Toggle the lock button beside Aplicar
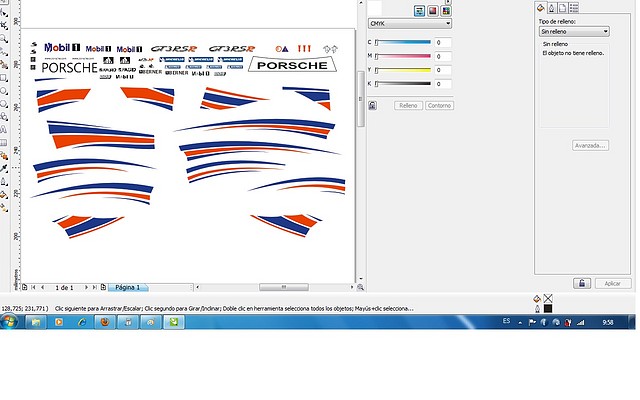Image resolution: width=640 pixels, height=400 pixels. 582,283
